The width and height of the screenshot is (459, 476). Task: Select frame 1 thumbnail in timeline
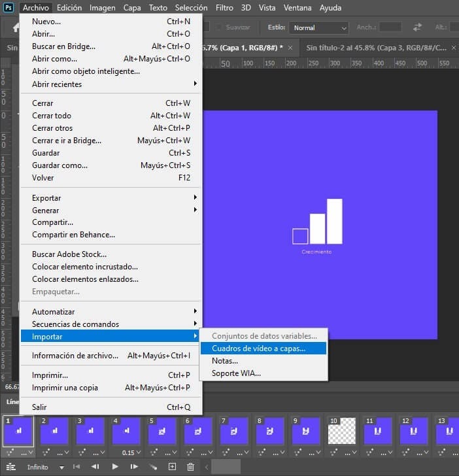[18, 431]
